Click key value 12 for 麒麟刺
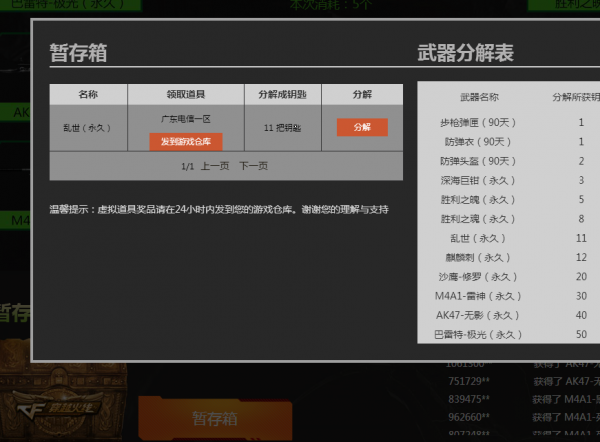Viewport: 600px width, 442px height. (x=581, y=258)
